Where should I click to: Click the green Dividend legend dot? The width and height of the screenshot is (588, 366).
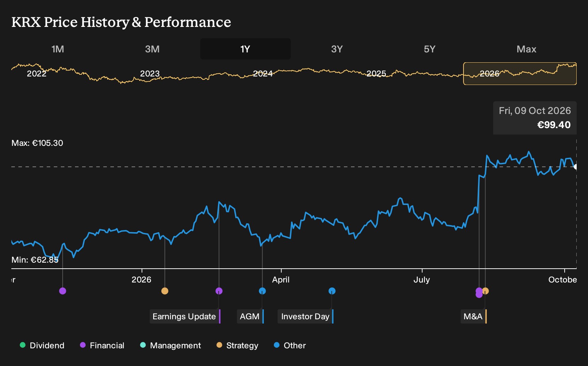coord(23,345)
